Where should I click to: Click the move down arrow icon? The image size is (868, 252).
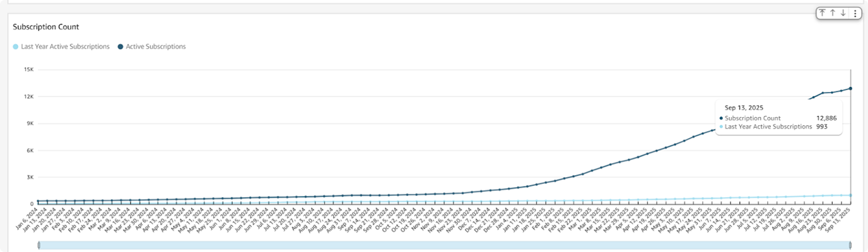pos(843,13)
